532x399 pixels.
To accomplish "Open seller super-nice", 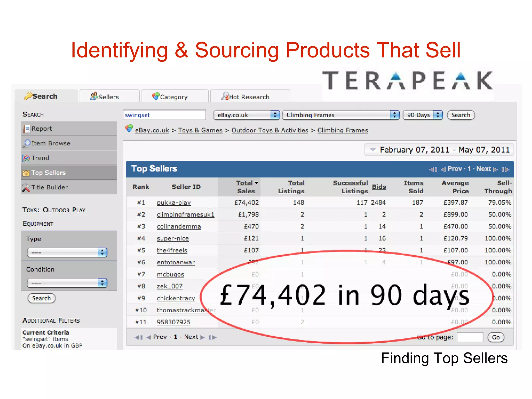I will click(173, 238).
